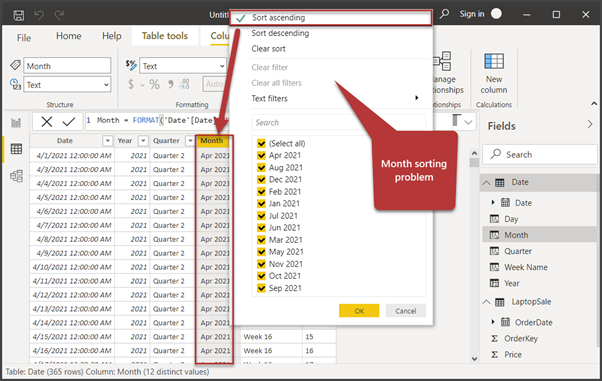Click the percentage format icon
Viewport: 602px width, 381px height.
pos(154,84)
